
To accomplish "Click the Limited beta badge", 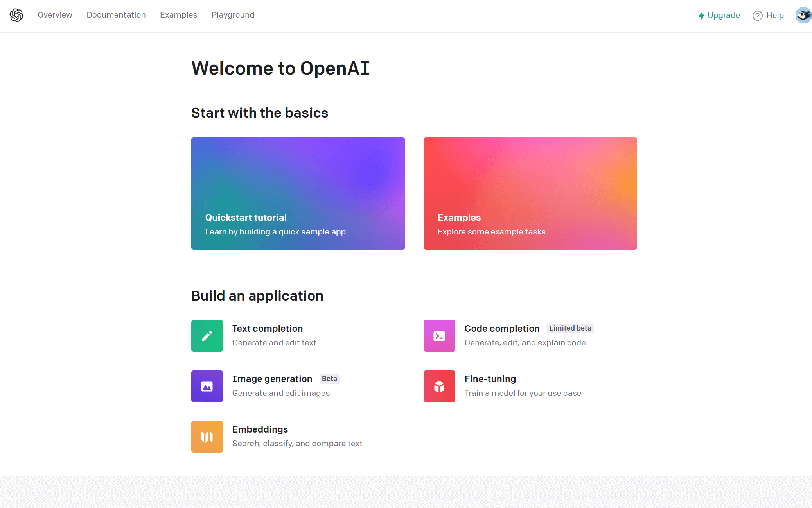I will click(570, 328).
